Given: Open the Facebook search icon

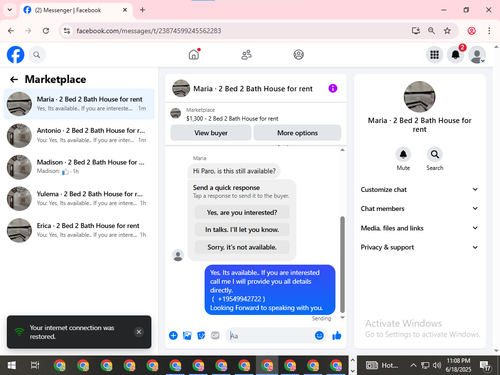Looking at the screenshot, I should pos(37,55).
